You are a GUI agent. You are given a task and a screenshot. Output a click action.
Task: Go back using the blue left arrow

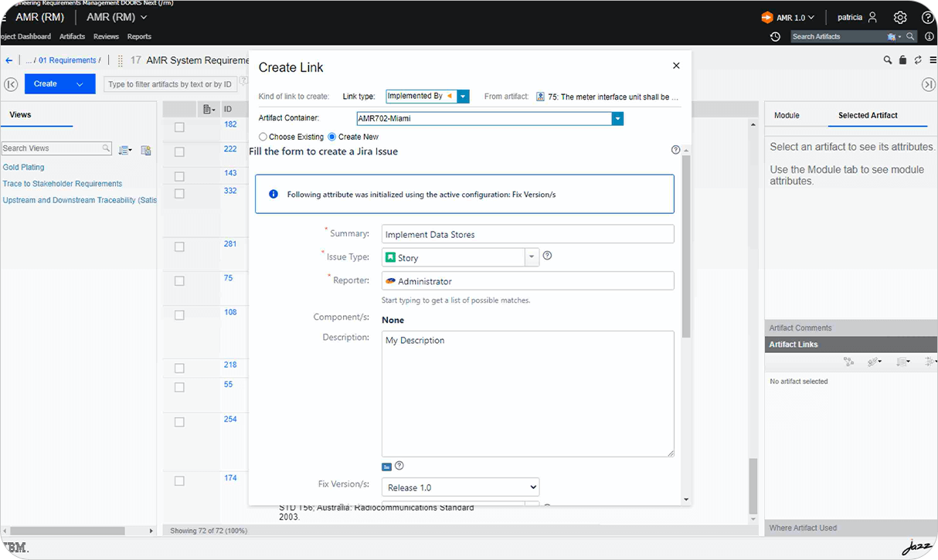click(x=9, y=60)
